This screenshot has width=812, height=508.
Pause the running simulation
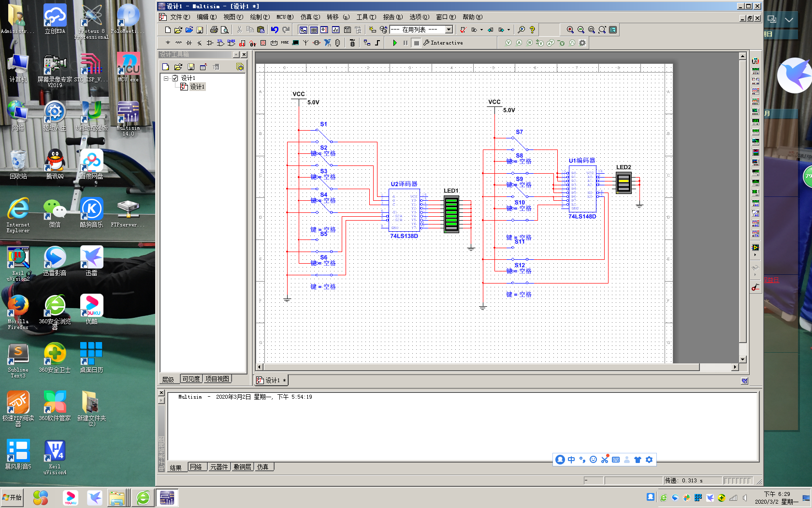405,43
